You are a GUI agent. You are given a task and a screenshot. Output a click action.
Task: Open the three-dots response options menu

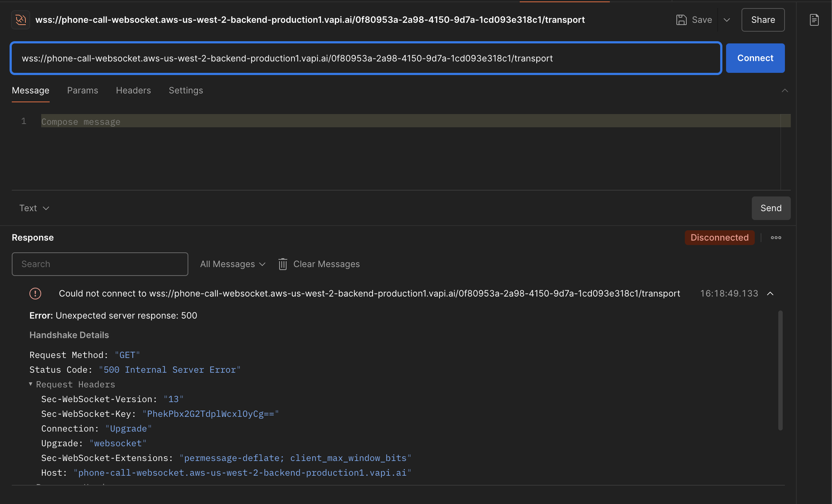tap(776, 238)
